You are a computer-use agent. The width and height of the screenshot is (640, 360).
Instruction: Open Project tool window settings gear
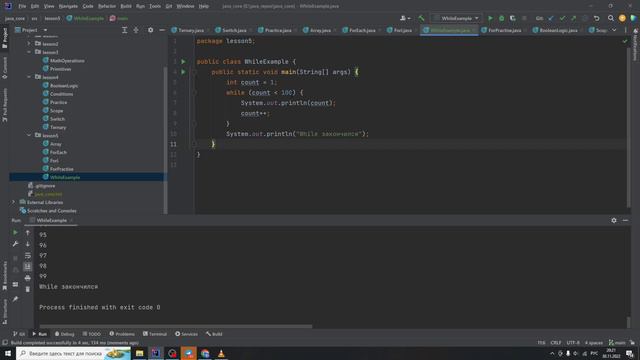pyautogui.click(x=151, y=30)
